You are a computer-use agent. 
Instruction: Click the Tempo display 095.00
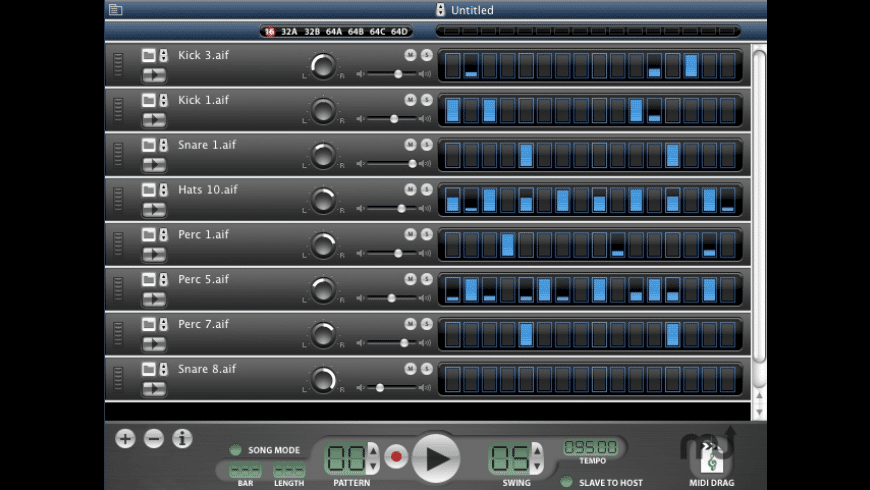591,447
